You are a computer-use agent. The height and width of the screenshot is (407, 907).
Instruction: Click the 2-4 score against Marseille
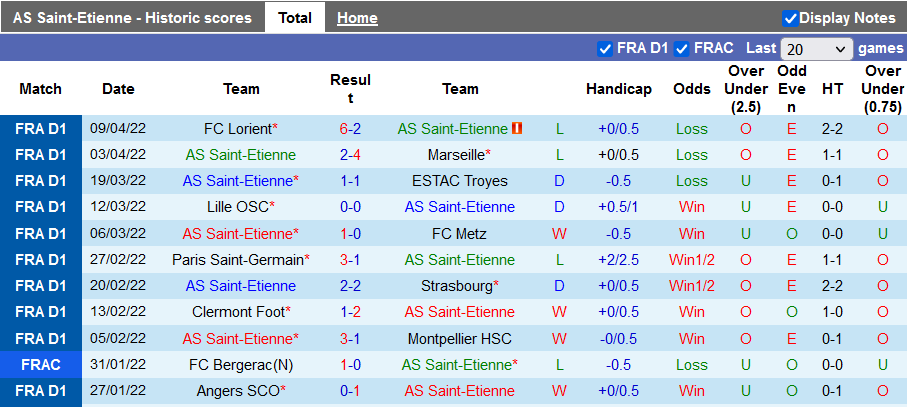tap(350, 155)
